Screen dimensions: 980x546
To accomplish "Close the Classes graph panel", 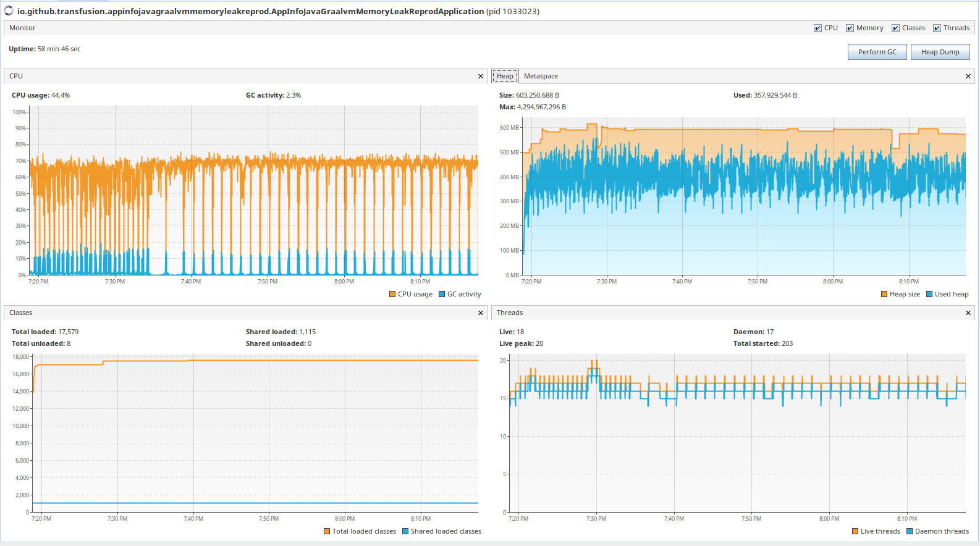I will 481,313.
